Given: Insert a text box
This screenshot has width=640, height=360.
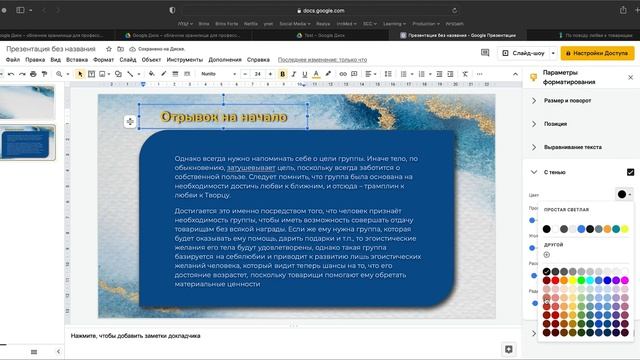Looking at the screenshot, I should point(91,74).
